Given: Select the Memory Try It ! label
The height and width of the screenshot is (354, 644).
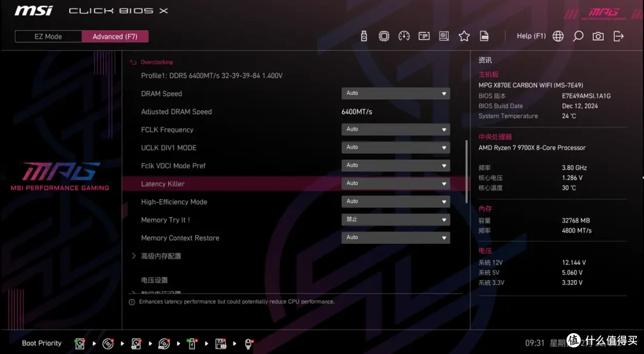Looking at the screenshot, I should tap(166, 220).
